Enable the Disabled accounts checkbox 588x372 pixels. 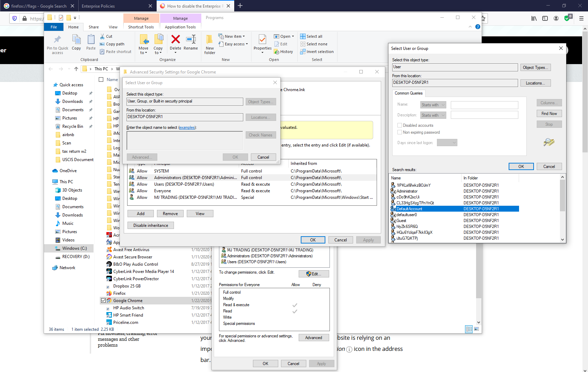(x=400, y=125)
